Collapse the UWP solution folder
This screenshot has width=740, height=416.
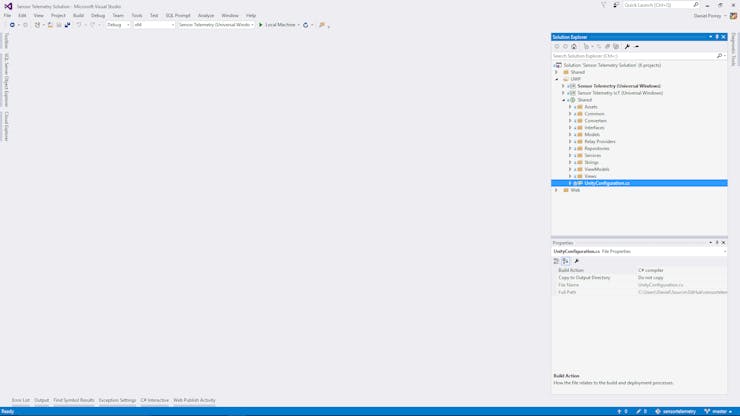(x=556, y=79)
